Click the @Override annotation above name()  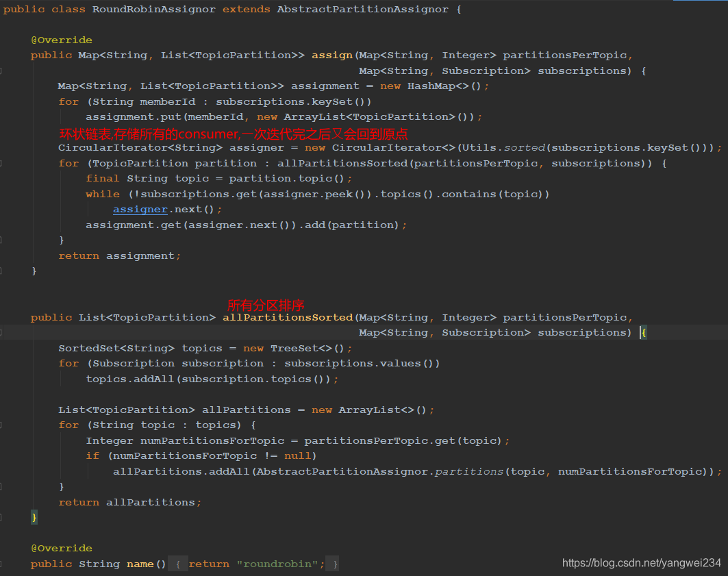click(61, 548)
